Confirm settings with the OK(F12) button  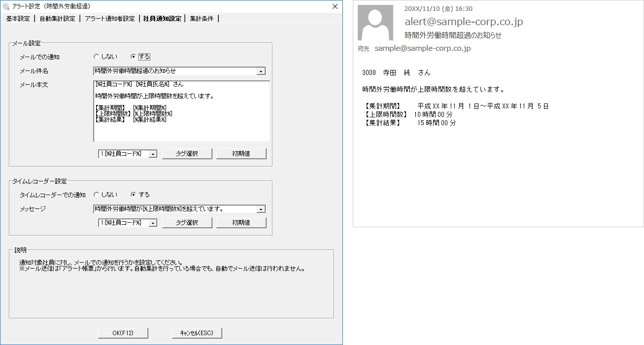click(123, 333)
